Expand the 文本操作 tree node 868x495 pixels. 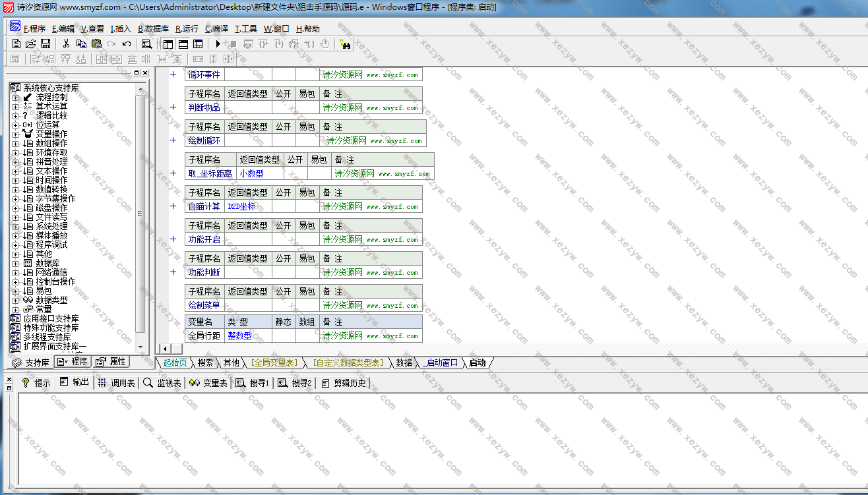tap(16, 171)
